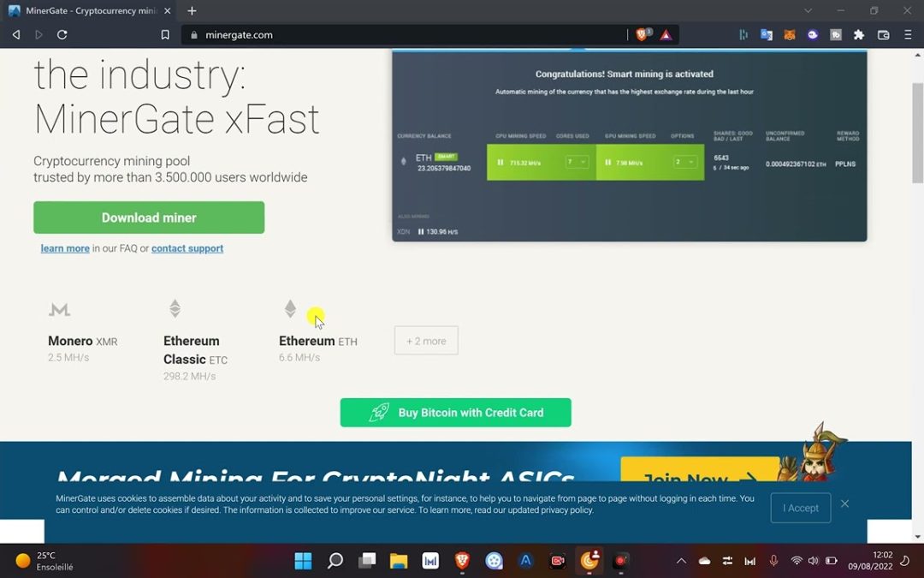
Task: Open the MinerGate app on the taskbar
Action: click(x=430, y=560)
